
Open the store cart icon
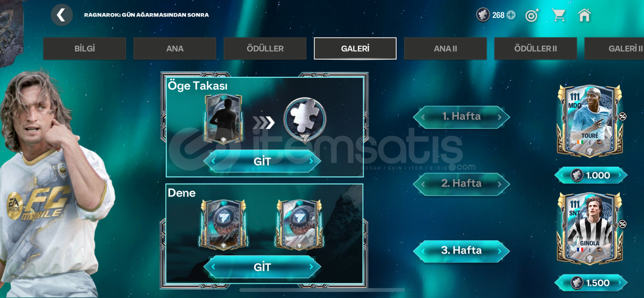pyautogui.click(x=558, y=15)
